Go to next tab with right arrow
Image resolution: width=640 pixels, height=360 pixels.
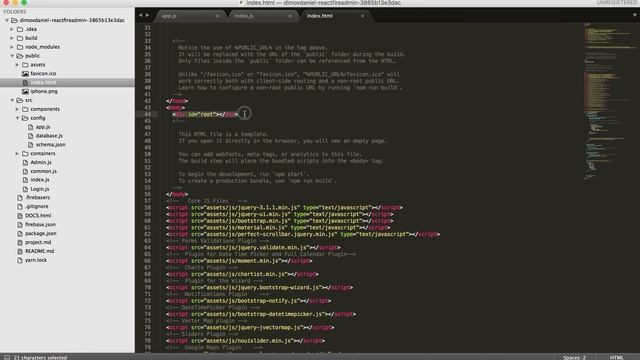147,16
